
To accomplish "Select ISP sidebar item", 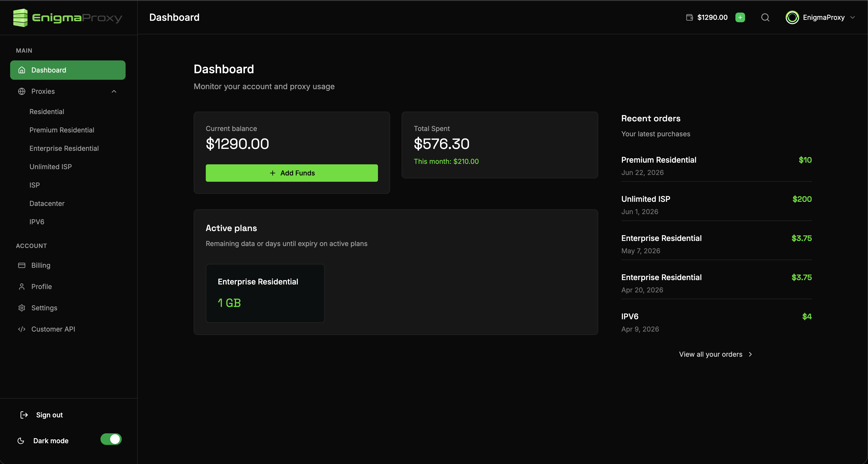I will 34,185.
